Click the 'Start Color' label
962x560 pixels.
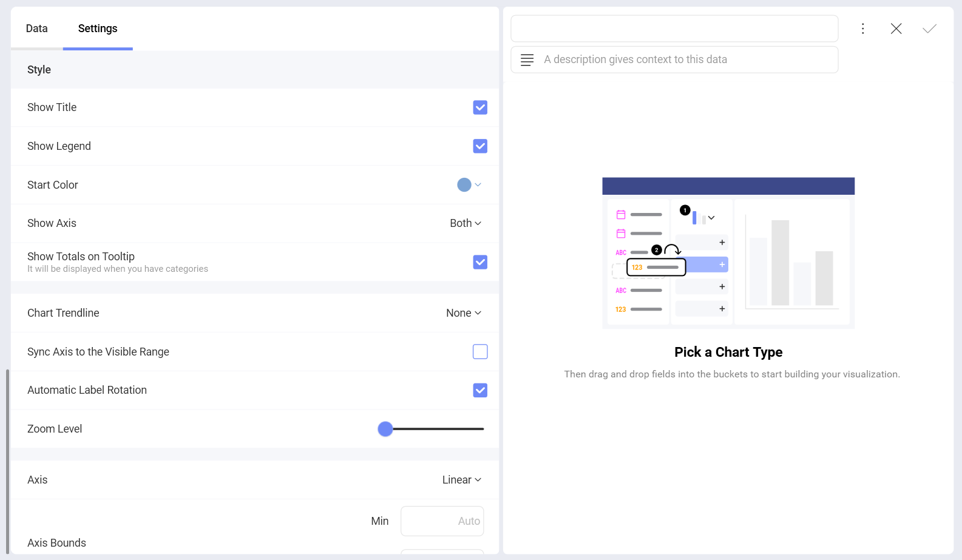click(x=53, y=185)
